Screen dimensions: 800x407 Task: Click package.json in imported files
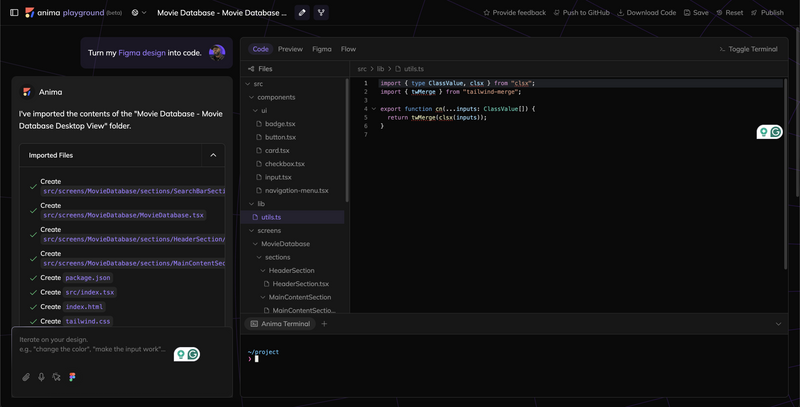click(x=88, y=278)
